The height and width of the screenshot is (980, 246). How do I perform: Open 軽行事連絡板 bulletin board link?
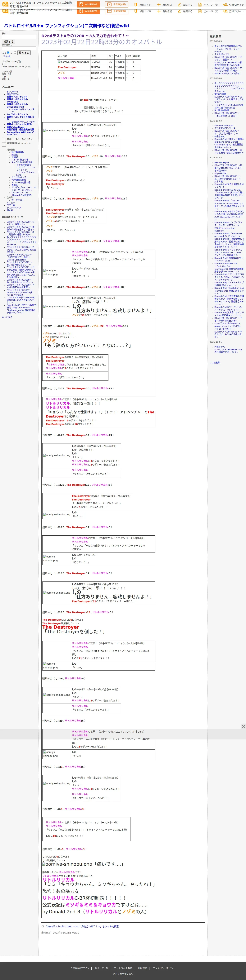click(17, 152)
